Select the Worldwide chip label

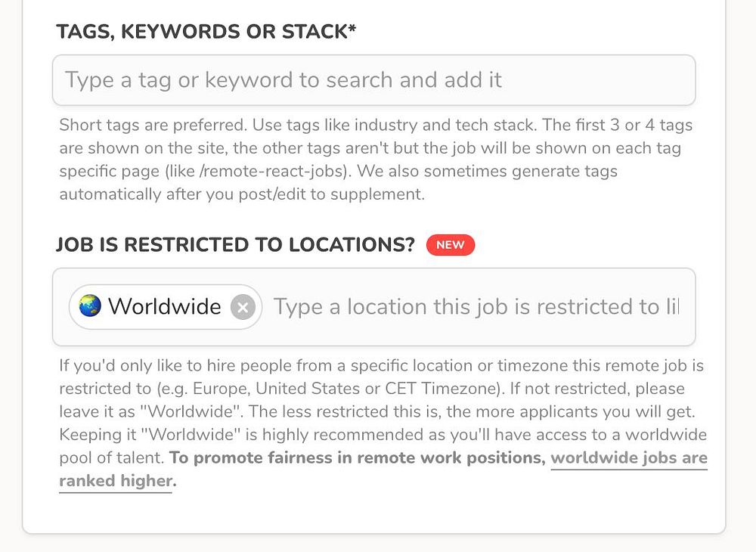[164, 307]
